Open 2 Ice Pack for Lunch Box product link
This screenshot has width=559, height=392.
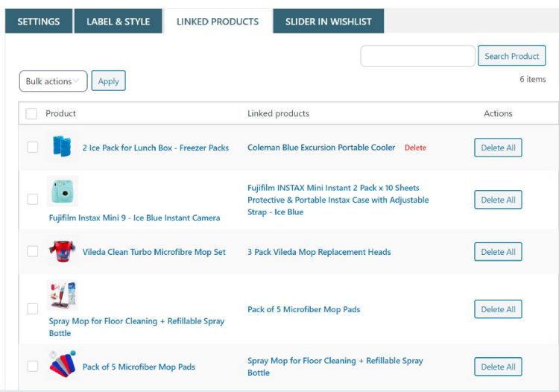point(156,148)
